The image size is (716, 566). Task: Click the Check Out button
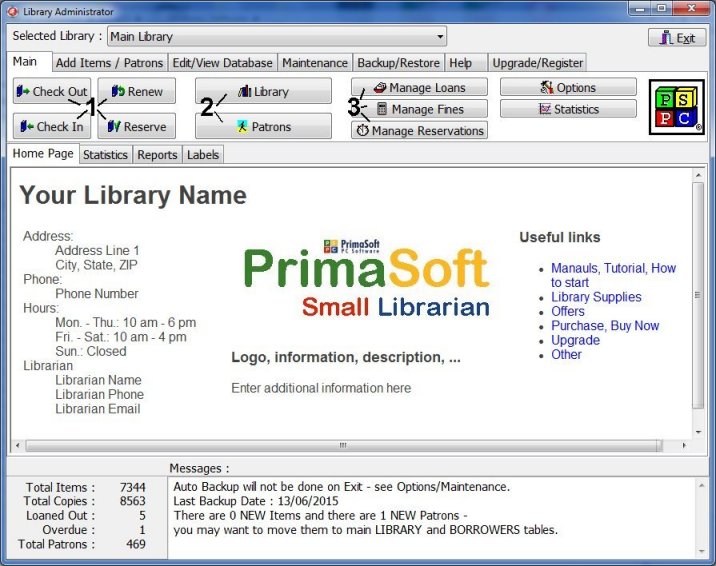[52, 91]
